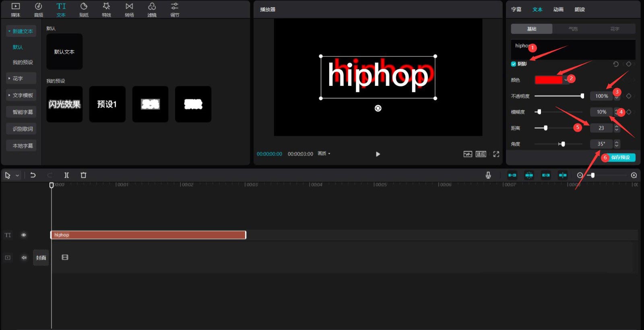Screen dimensions: 644x330
Task: Expand the 花字 category in sidebar
Action: (21, 79)
